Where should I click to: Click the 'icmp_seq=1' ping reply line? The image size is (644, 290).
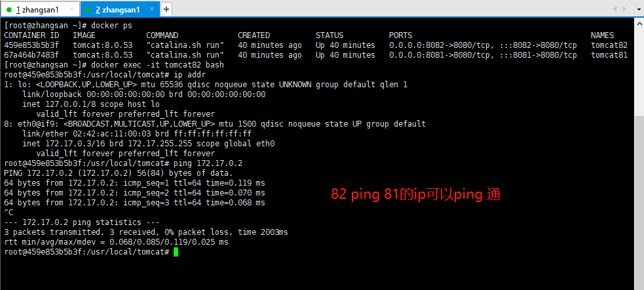135,183
